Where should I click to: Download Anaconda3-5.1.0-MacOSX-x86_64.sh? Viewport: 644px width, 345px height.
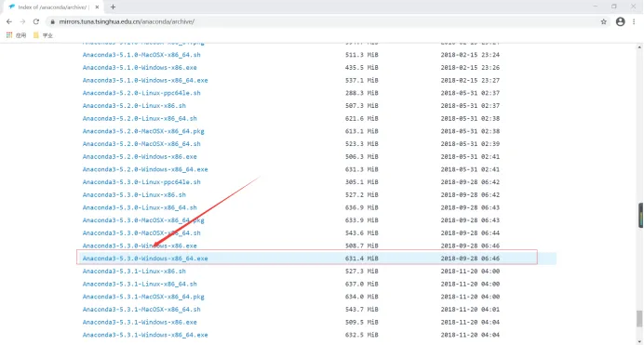pyautogui.click(x=141, y=55)
